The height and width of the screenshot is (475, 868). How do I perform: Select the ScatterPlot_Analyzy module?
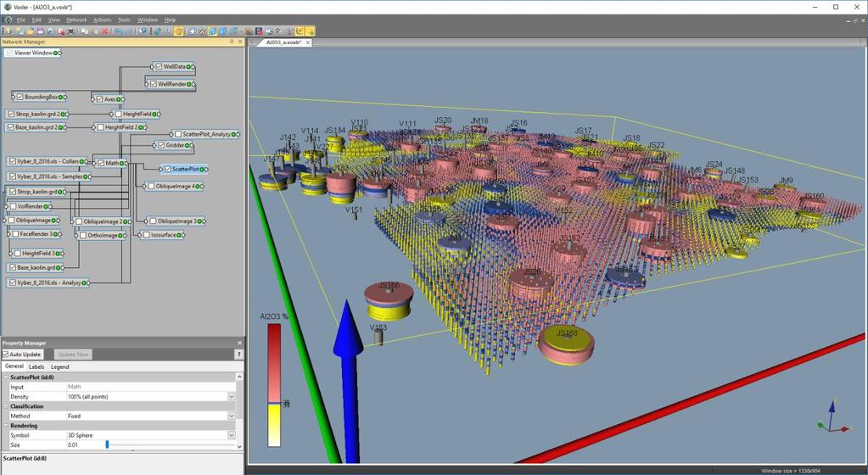pos(206,134)
